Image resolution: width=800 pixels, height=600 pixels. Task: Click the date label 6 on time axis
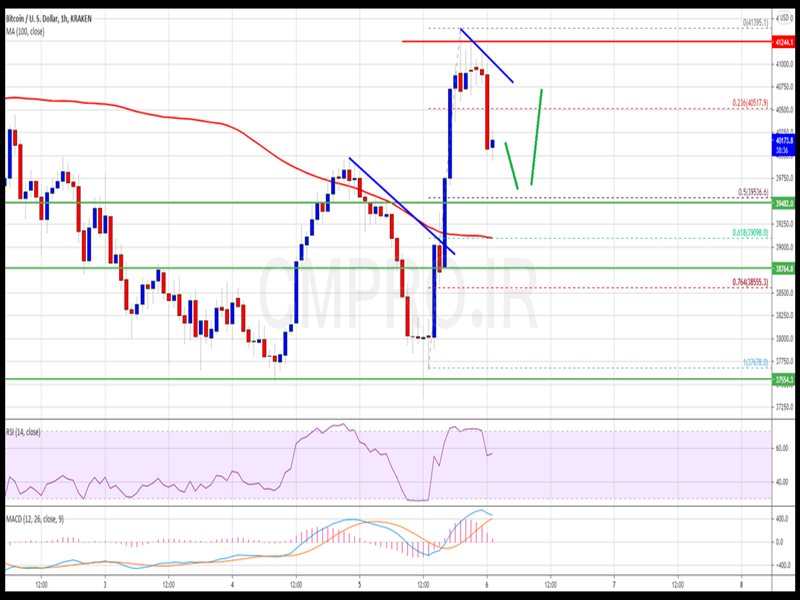[x=486, y=583]
